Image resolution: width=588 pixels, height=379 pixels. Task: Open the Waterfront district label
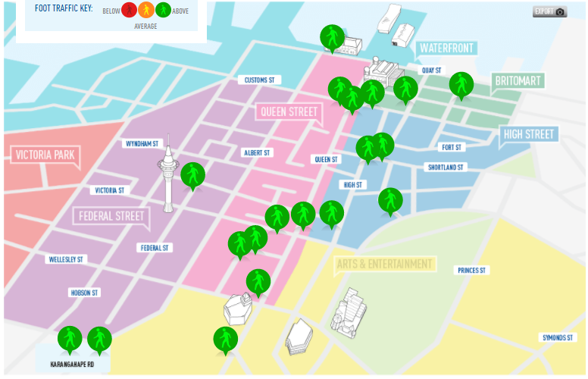446,49
